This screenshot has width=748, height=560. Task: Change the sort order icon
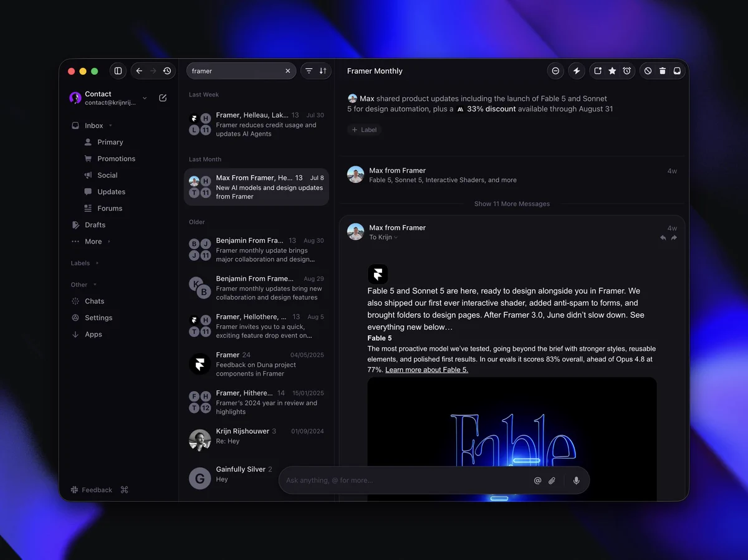(x=323, y=71)
